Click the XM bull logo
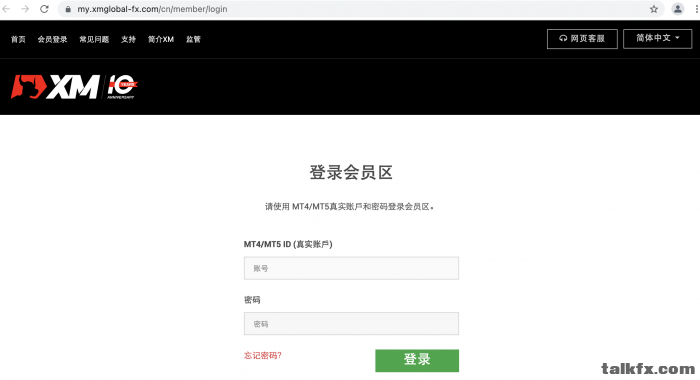Viewport: 700px width, 380px height. 55,86
